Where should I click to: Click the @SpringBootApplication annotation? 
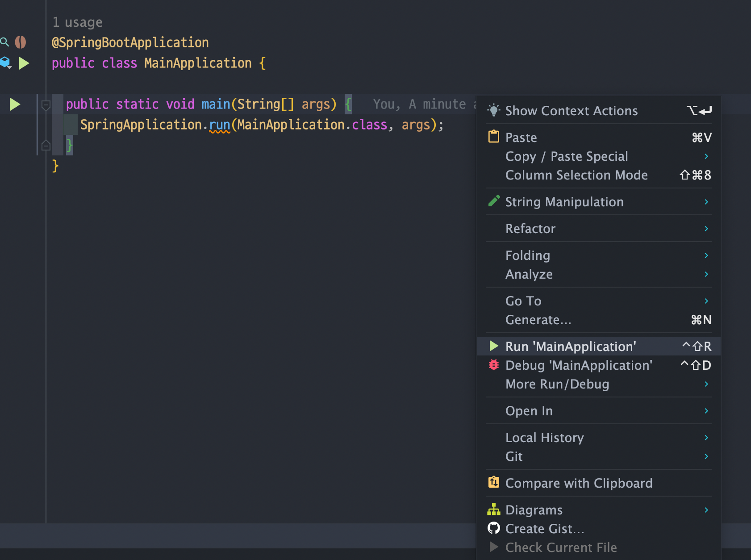pos(130,42)
